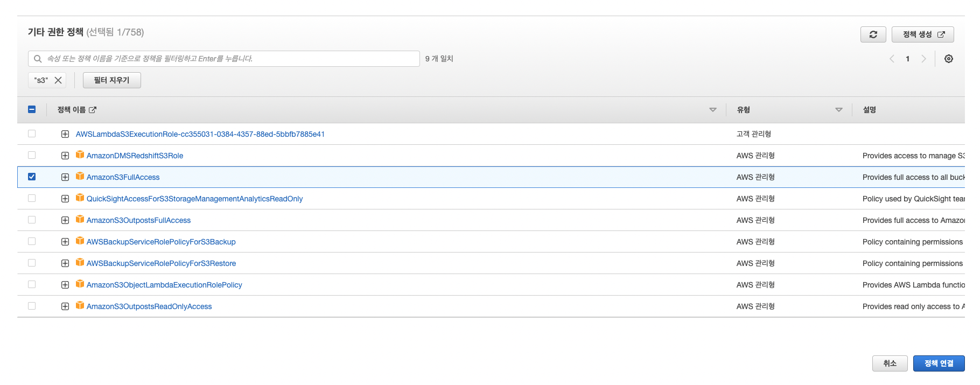This screenshot has height=385, width=980.
Task: Toggle the select-all checkbox in table header
Action: click(32, 109)
